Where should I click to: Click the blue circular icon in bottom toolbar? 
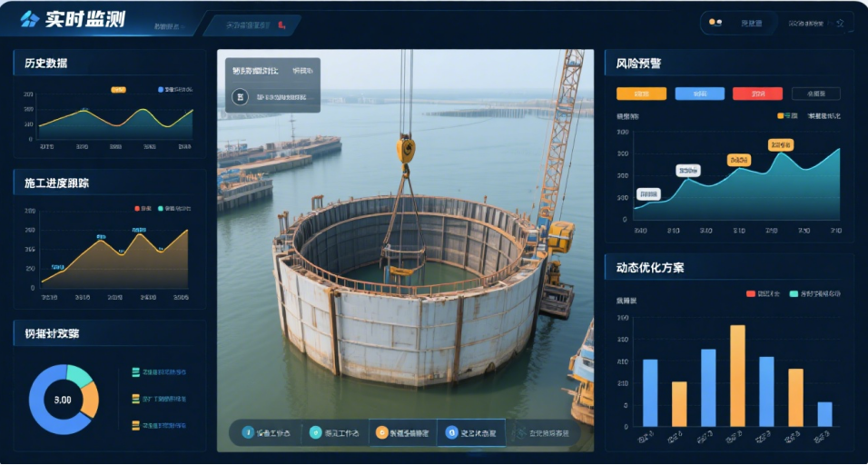248,433
